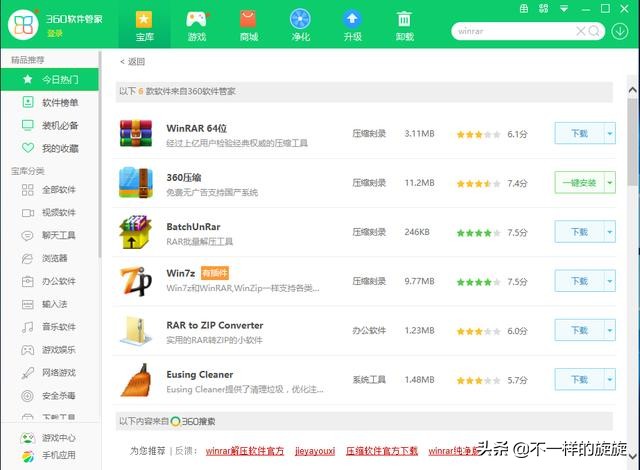Click the Win7z app icon
Screen dimensions: 640x470
(136, 281)
